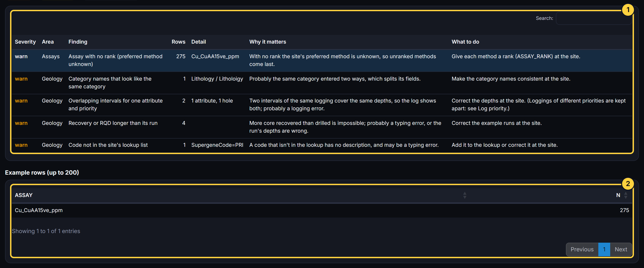Click the Detail column header

coord(198,42)
